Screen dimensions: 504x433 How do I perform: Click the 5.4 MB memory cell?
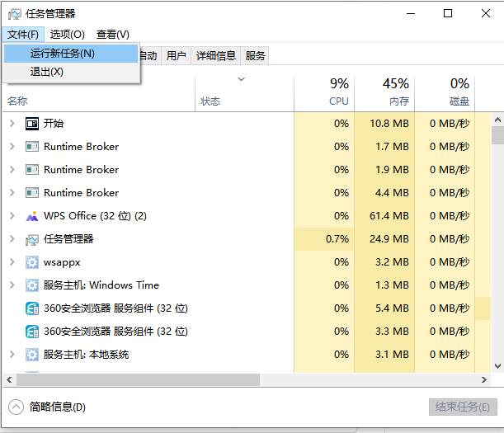384,308
